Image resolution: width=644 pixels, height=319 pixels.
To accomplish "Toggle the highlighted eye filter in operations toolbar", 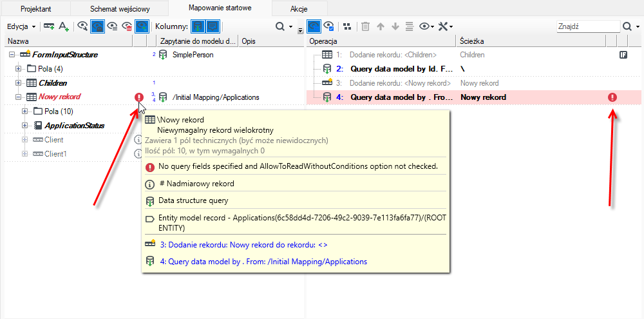I will pyautogui.click(x=314, y=26).
